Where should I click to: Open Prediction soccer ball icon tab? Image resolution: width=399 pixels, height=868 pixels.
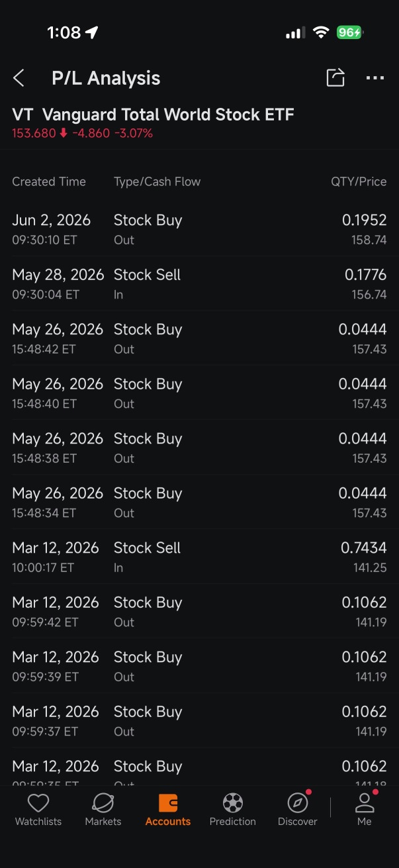click(x=232, y=810)
